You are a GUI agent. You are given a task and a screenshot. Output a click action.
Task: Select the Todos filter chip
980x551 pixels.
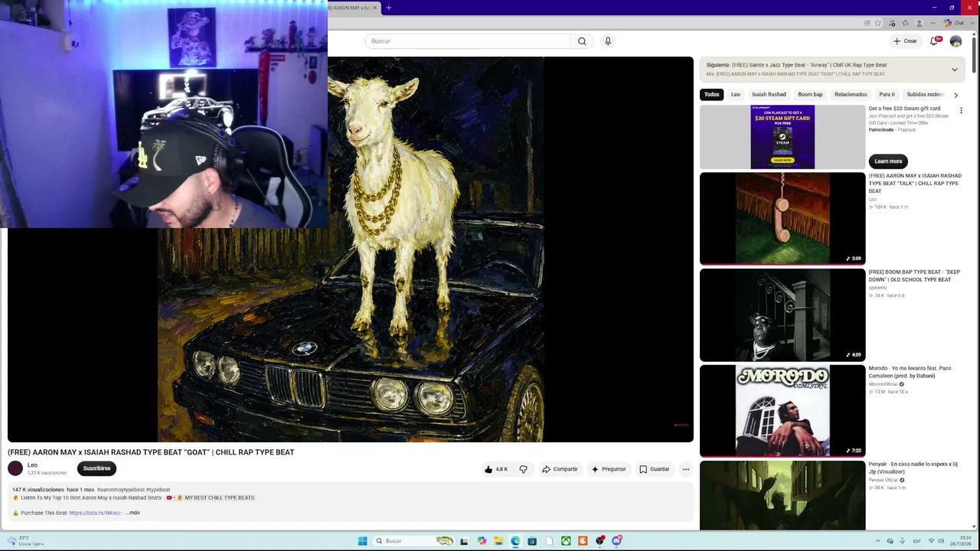[712, 95]
